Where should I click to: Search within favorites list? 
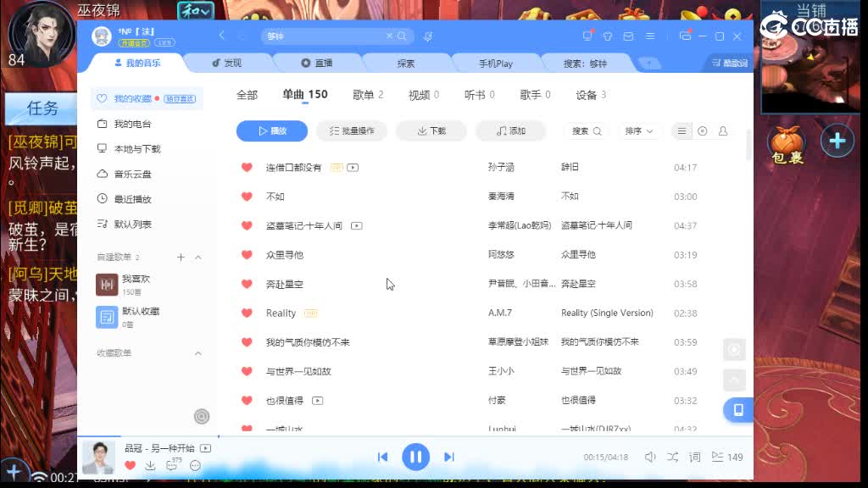coord(587,131)
